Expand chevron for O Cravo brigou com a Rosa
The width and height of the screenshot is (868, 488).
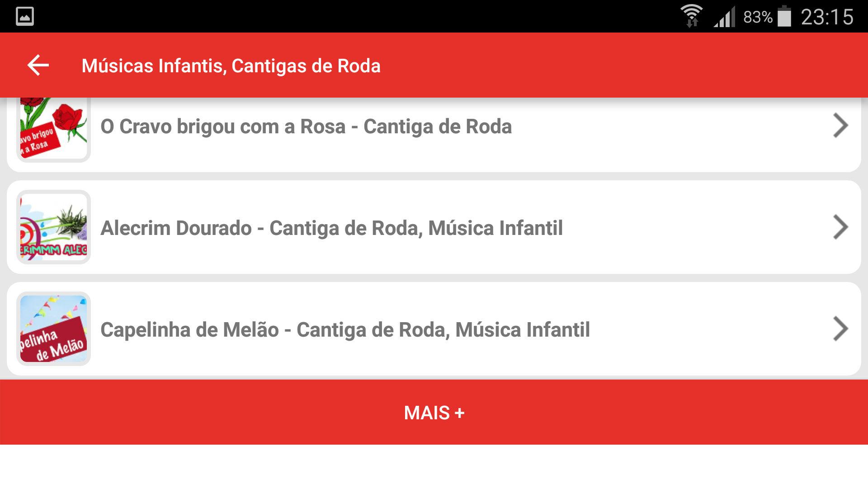point(840,126)
